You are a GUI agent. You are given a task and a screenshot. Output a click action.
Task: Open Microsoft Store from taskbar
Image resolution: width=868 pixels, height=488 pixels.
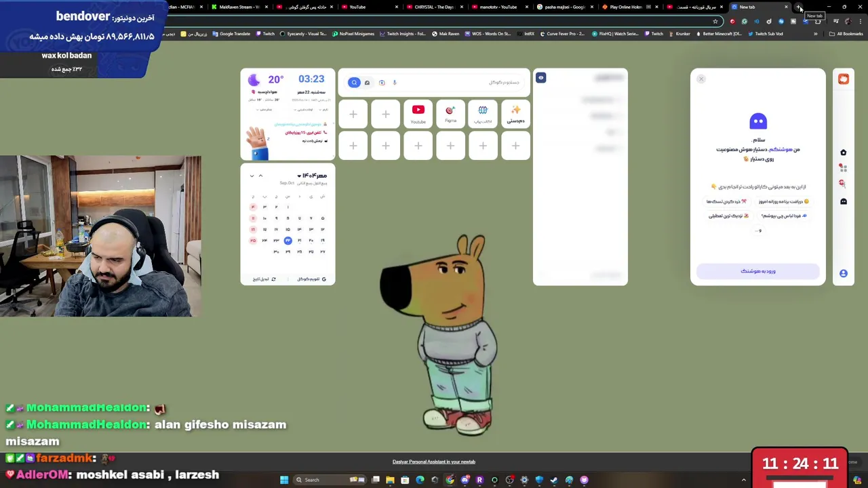[x=405, y=480]
